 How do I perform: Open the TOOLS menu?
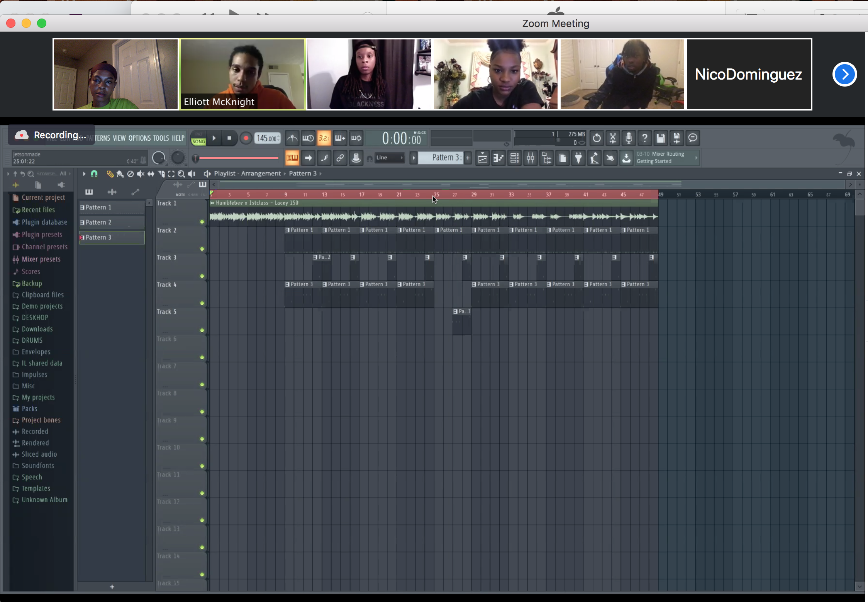[161, 138]
